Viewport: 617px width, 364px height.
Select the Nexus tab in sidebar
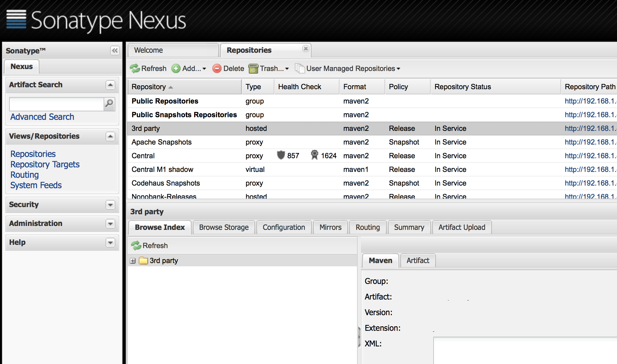pyautogui.click(x=22, y=66)
